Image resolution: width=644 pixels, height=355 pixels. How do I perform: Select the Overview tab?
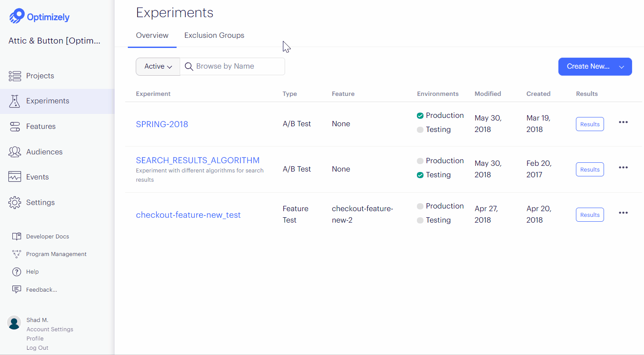point(152,35)
